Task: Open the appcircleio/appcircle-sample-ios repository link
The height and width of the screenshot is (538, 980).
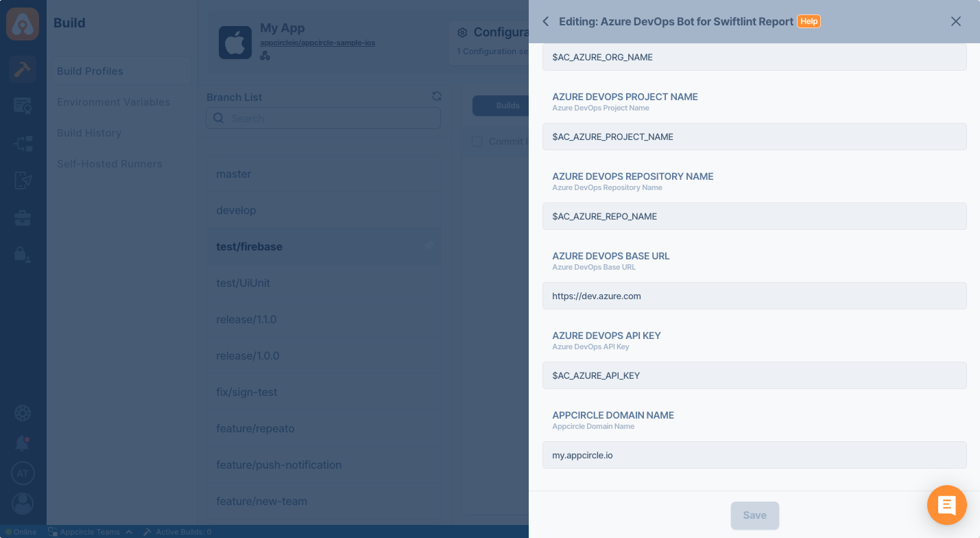Action: 318,43
